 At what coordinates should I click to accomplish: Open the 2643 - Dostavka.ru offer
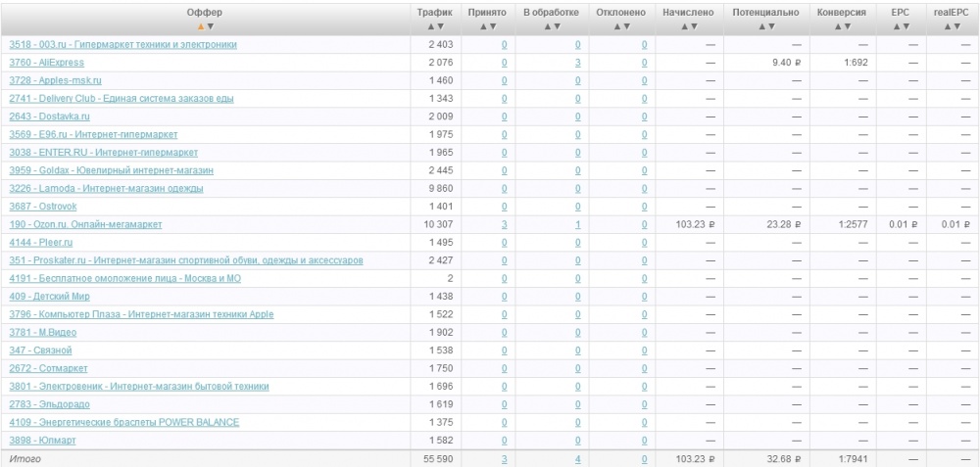(x=49, y=117)
